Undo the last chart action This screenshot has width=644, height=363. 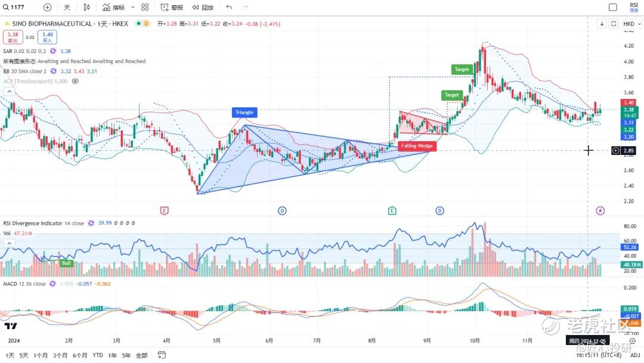tap(229, 7)
